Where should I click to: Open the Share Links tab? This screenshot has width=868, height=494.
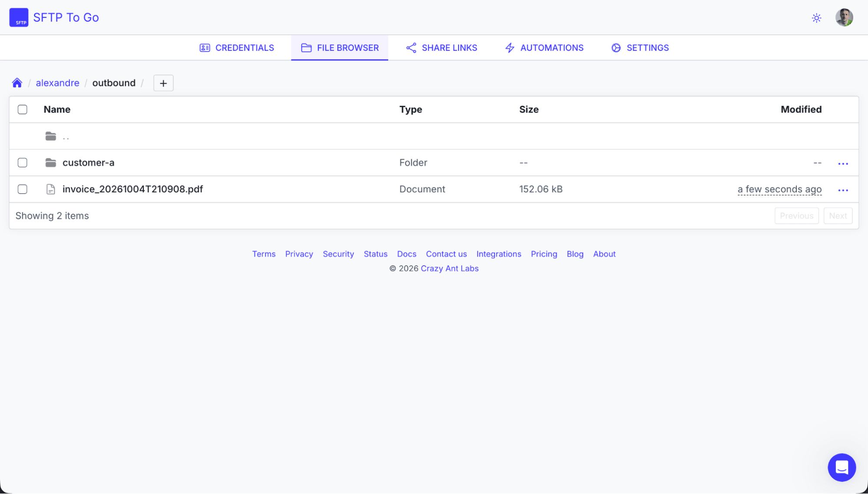point(442,48)
